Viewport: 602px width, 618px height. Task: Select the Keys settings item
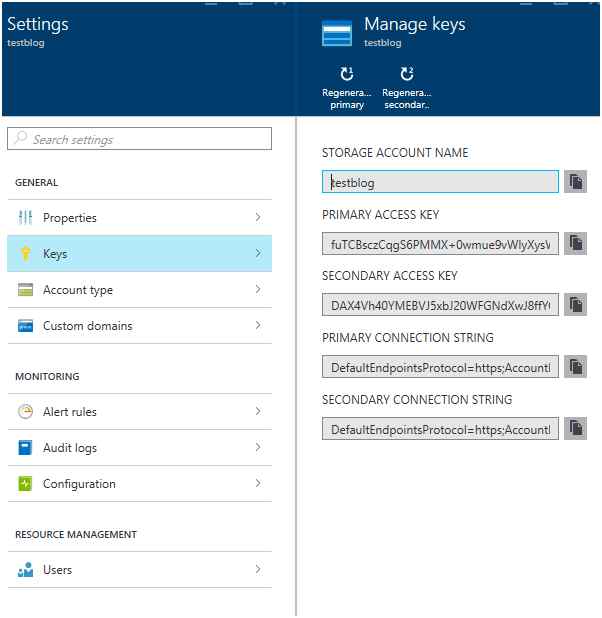point(138,254)
